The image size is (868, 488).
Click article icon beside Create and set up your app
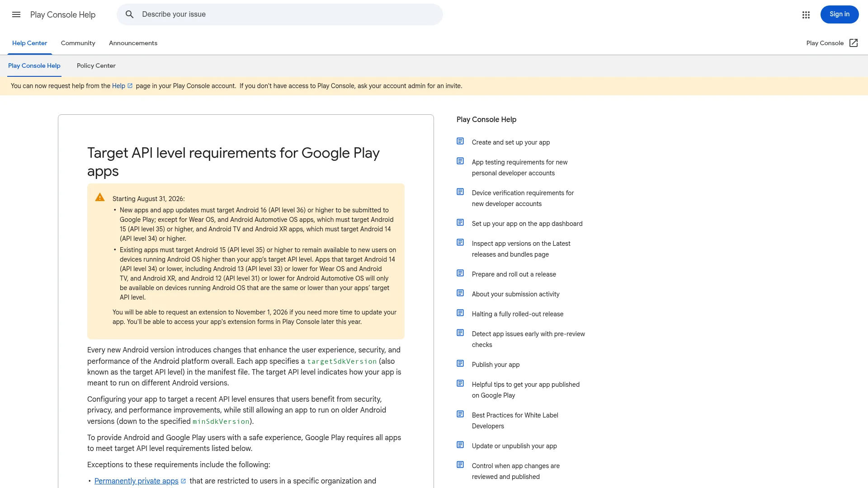pyautogui.click(x=460, y=141)
